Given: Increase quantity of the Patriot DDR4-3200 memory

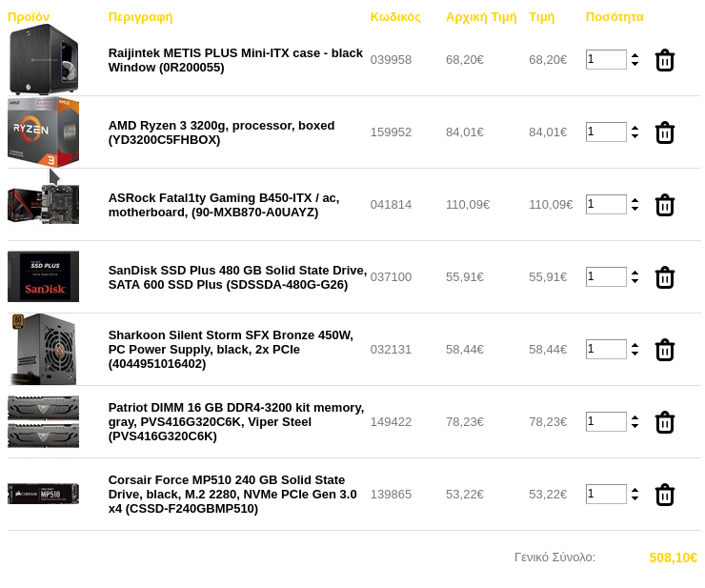Looking at the screenshot, I should (x=634, y=418).
